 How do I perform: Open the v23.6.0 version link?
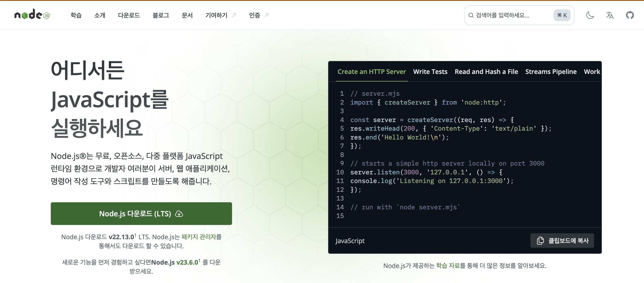coord(187,262)
